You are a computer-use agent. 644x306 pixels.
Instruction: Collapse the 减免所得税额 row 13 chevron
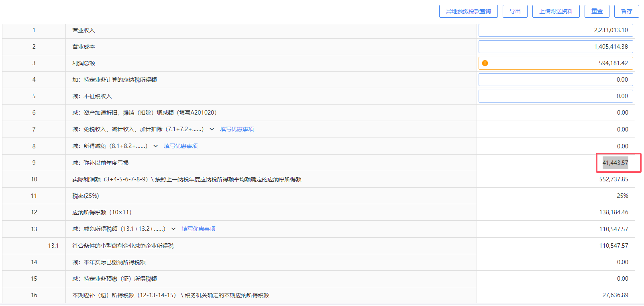coord(173,229)
